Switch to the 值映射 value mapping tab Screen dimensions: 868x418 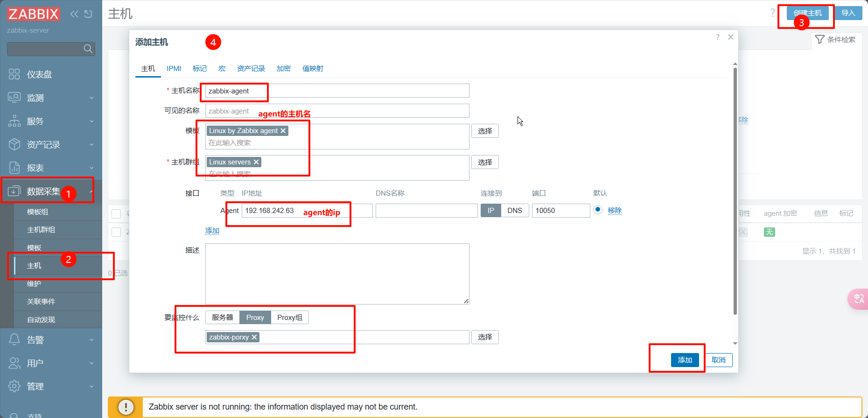(313, 69)
